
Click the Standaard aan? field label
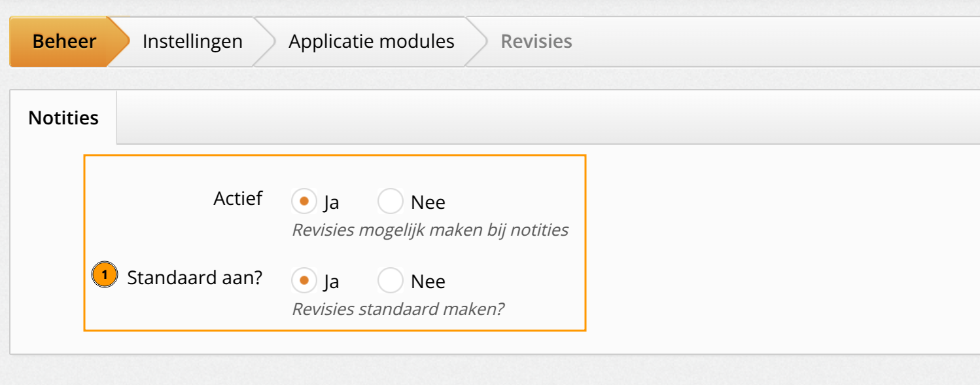[x=194, y=278]
